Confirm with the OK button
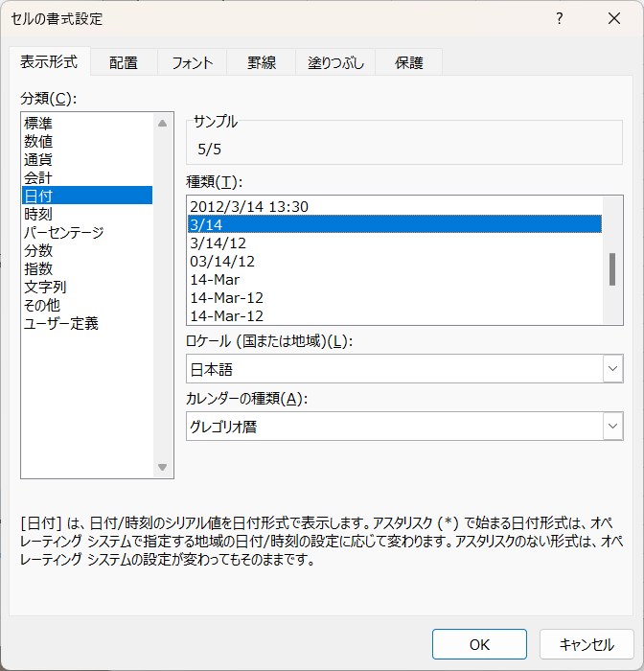The width and height of the screenshot is (644, 671). (479, 645)
